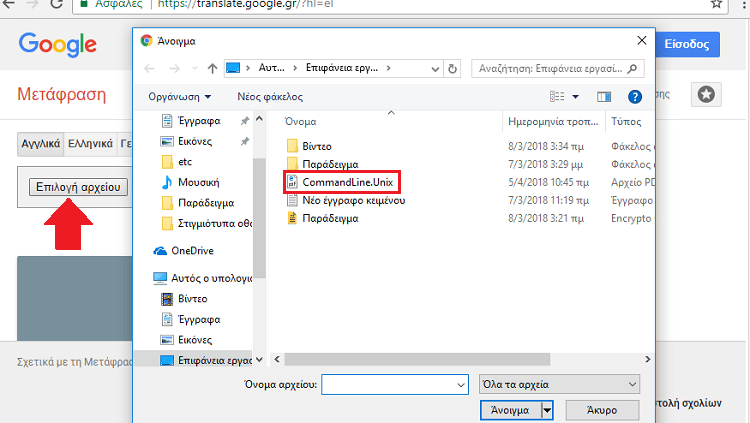Viewport: 750px width, 423px height.
Task: Click the Chrome bookmark star icon
Action: (716, 4)
